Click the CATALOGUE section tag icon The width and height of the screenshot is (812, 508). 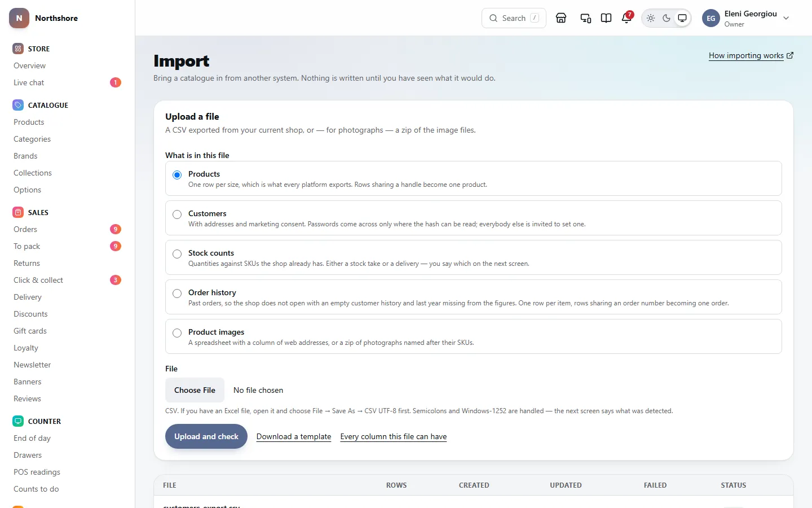[x=18, y=105]
